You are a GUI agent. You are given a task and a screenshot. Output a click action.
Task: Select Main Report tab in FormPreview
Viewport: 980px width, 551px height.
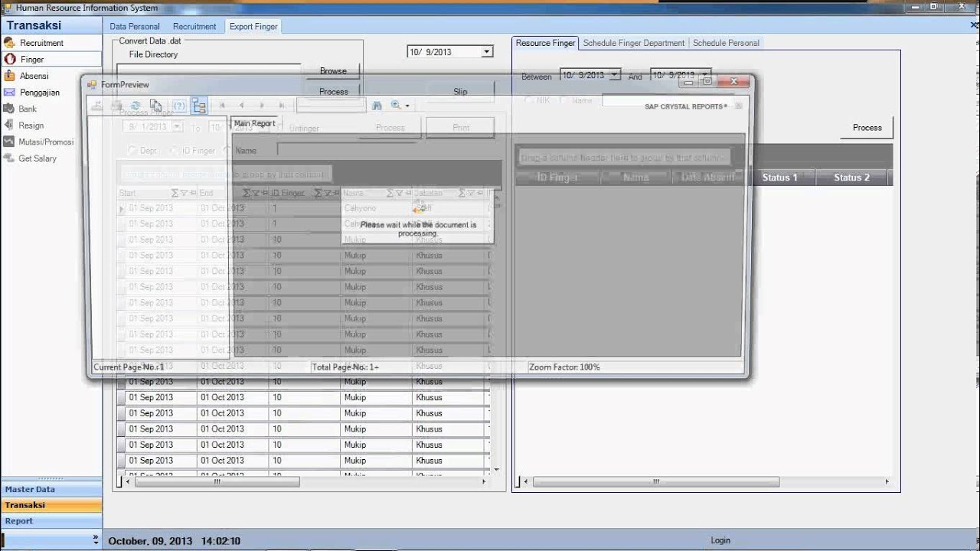pyautogui.click(x=254, y=123)
